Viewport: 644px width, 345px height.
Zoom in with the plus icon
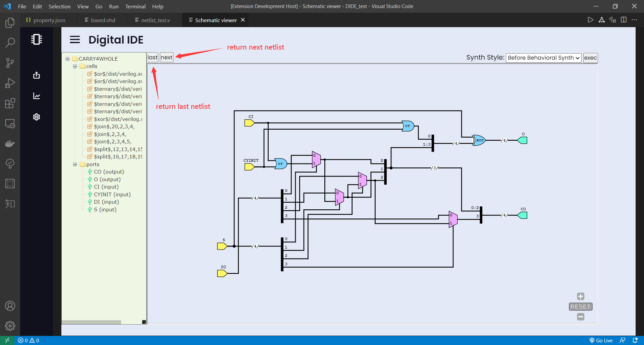click(581, 296)
